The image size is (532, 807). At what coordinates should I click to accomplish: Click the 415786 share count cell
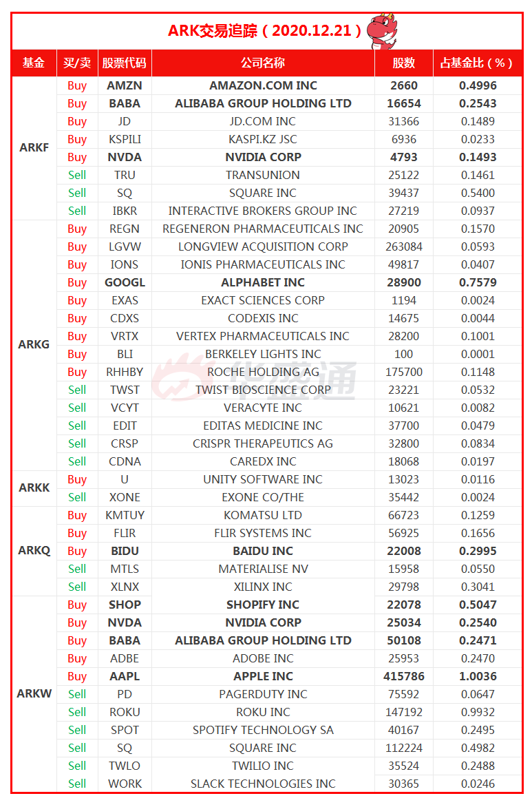[x=404, y=676]
